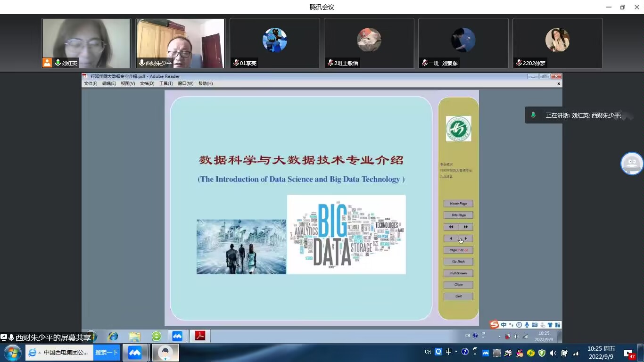Click Internet Explorer icon in shared taskbar
Image resolution: width=644 pixels, height=362 pixels.
[113, 336]
